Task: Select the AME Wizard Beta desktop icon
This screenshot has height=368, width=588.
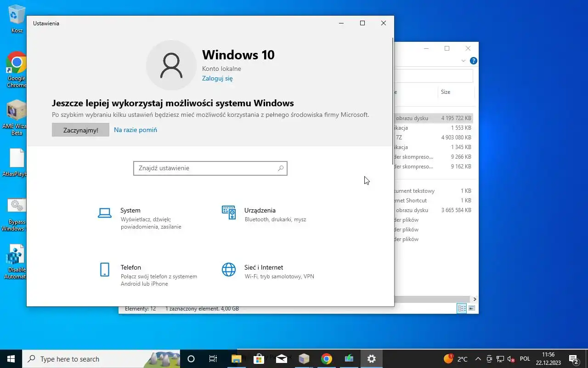Action: click(x=17, y=118)
